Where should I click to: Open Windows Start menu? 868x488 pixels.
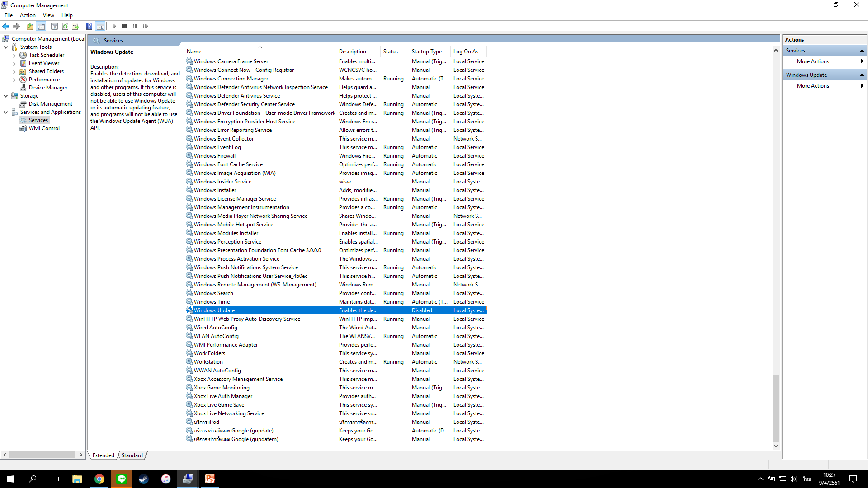(x=11, y=479)
